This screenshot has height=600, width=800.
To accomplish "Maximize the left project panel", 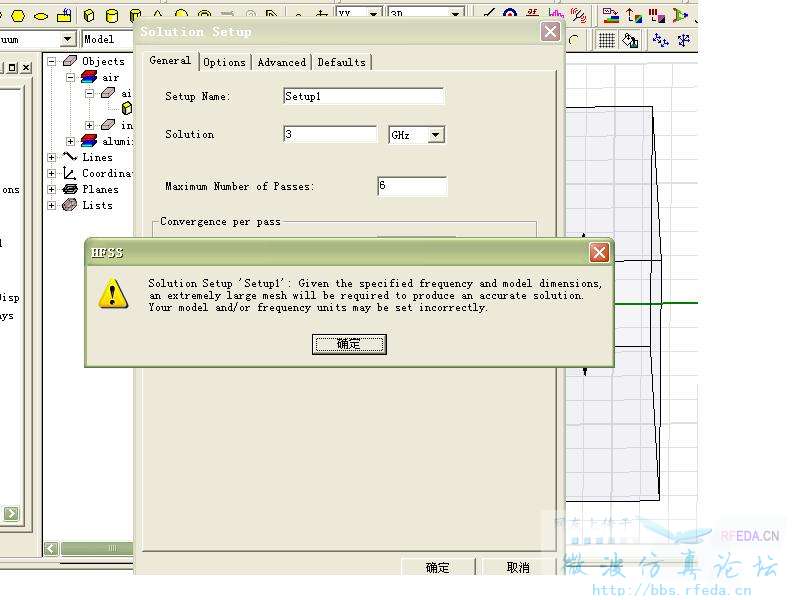I will coord(12,67).
